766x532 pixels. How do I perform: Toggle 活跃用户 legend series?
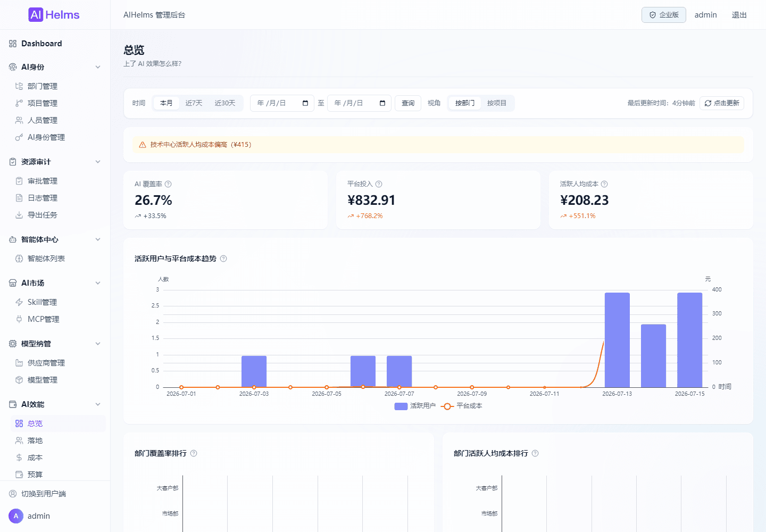415,406
